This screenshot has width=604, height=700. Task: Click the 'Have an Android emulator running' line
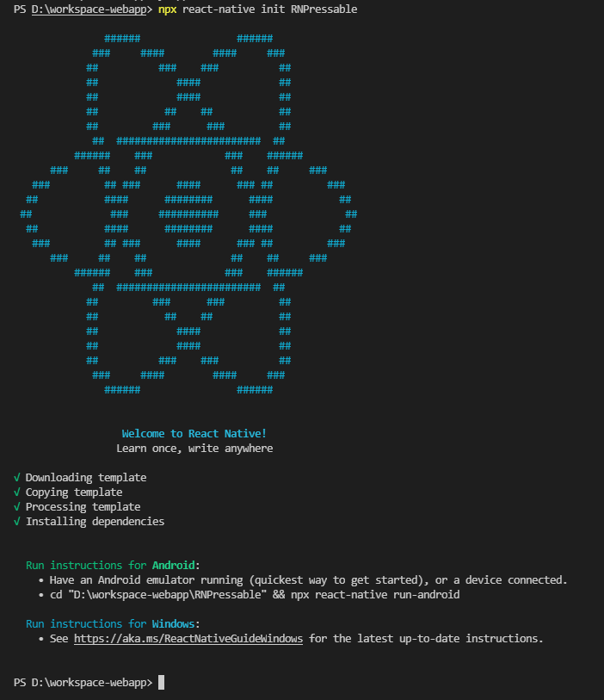(x=308, y=580)
